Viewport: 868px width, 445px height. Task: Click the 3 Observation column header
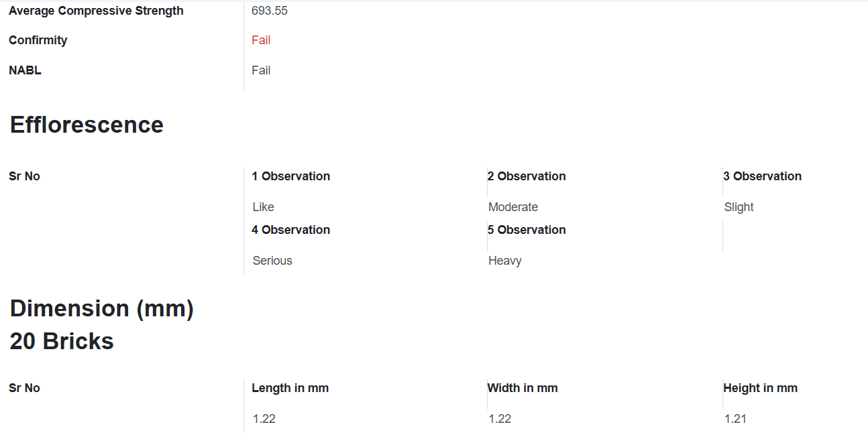763,176
